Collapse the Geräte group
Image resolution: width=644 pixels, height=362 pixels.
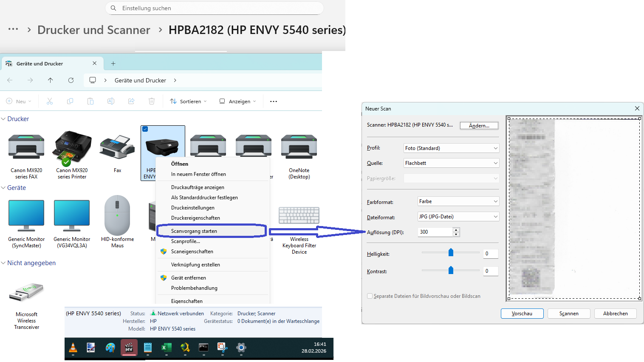click(x=3, y=188)
